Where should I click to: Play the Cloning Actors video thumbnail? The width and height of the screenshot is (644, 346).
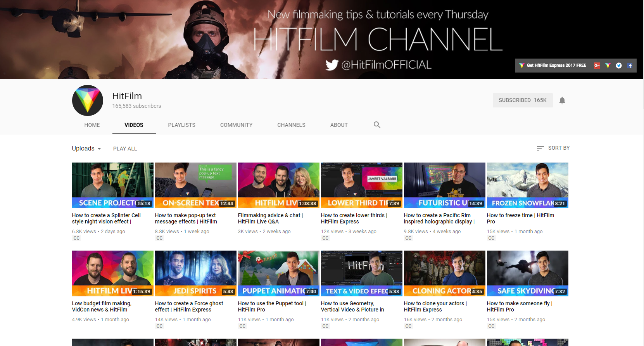(x=445, y=273)
